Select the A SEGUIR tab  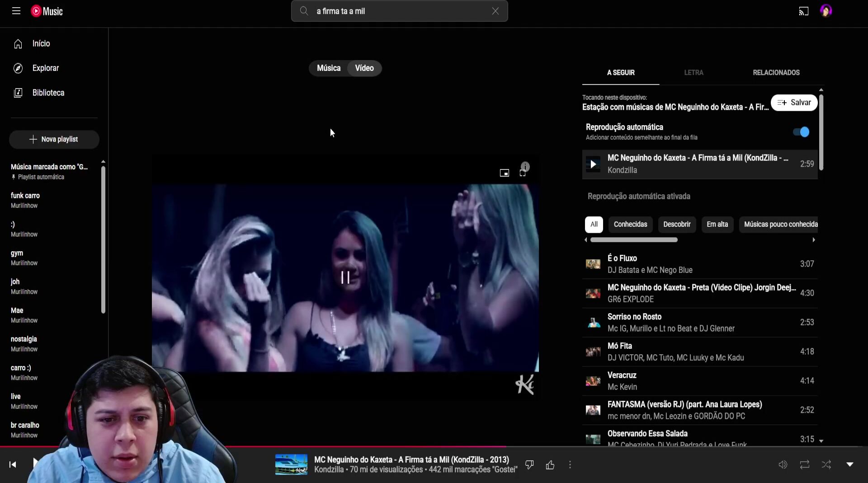[x=621, y=73]
